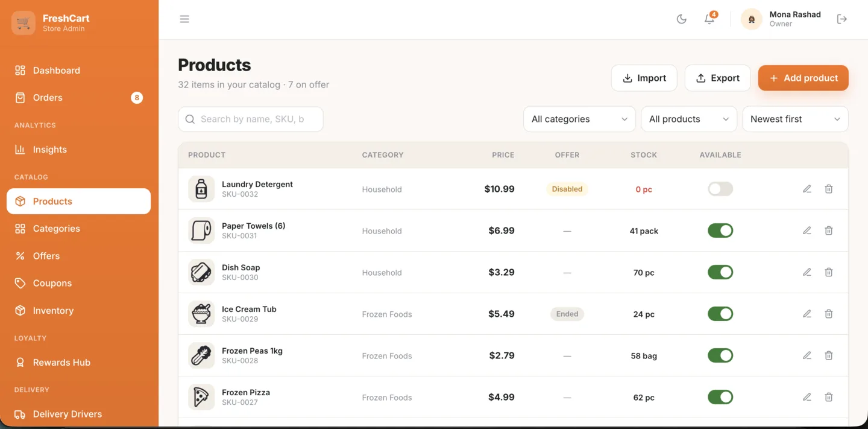Delete Ice Cream Tub trash icon

[x=829, y=314]
